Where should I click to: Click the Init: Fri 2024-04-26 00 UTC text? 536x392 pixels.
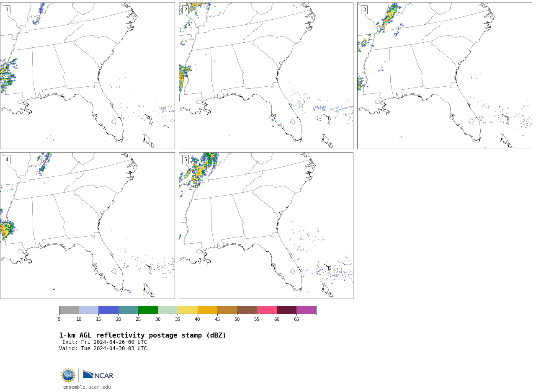[x=105, y=342]
